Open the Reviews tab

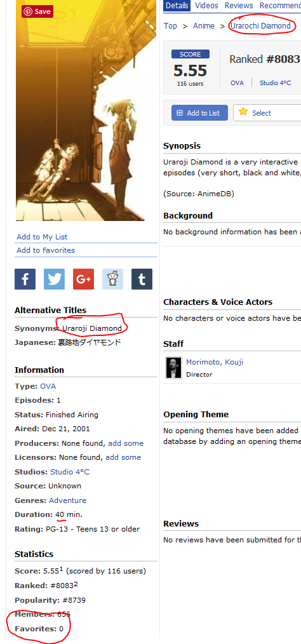tap(239, 5)
